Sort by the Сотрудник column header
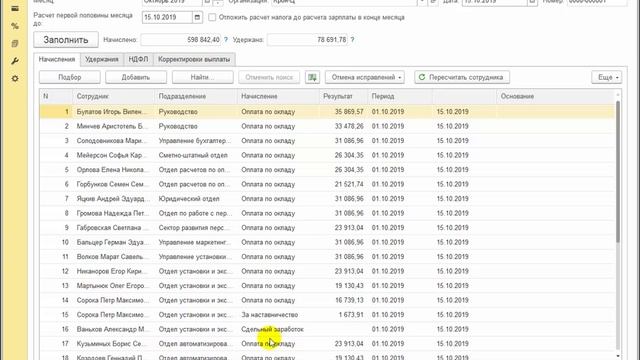Viewport: 640px width, 360px height. point(113,96)
